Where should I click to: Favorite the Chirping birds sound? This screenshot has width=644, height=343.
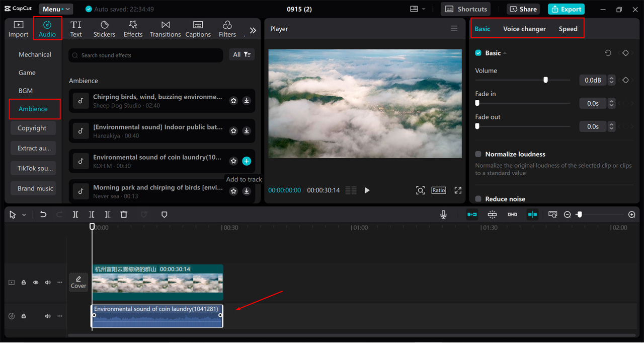coord(233,101)
